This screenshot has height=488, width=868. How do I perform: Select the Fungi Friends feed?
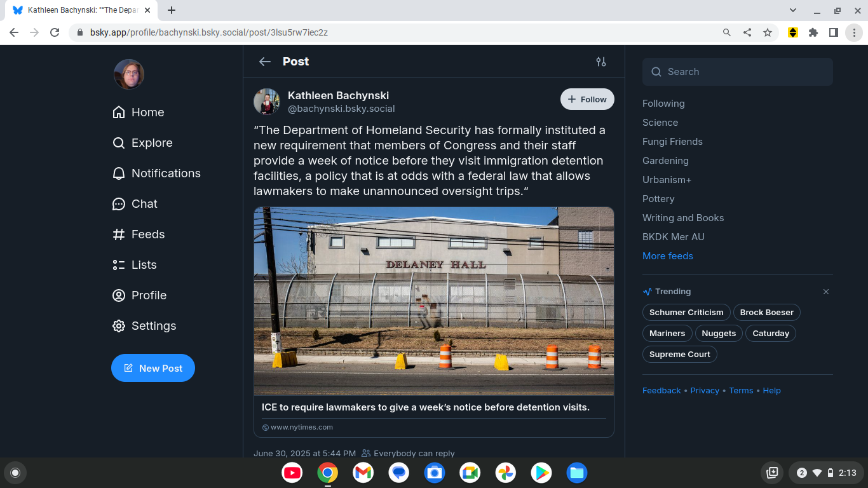pyautogui.click(x=672, y=142)
